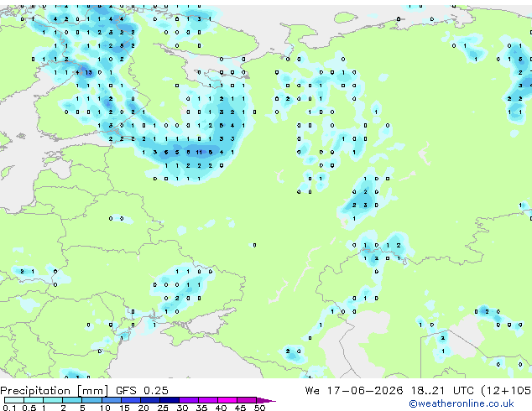Select the 30–35 mm purple legend swatch
The image size is (532, 411).
point(188,400)
